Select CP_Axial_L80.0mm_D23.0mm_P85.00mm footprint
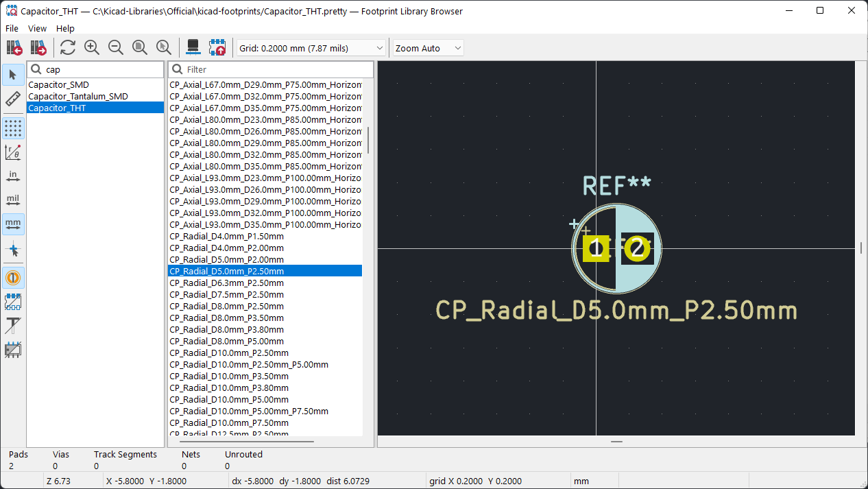Image resolution: width=868 pixels, height=489 pixels. [x=265, y=120]
